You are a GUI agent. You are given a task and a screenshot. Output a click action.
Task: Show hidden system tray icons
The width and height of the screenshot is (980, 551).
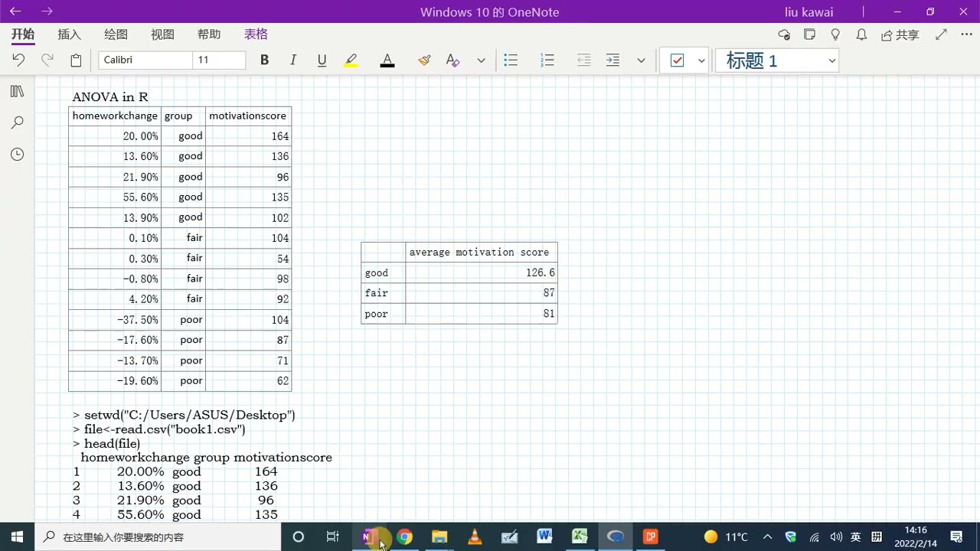(767, 536)
